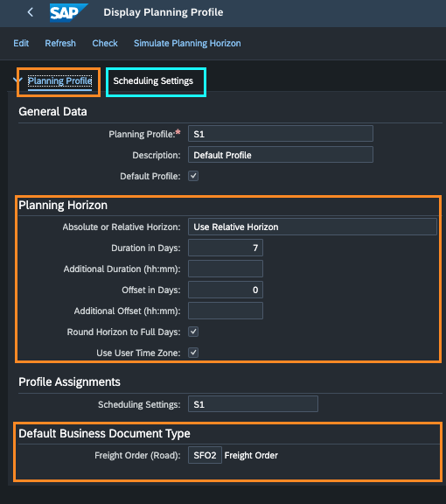Click the Description field showing Default Profile
The width and height of the screenshot is (446, 504).
pos(281,155)
